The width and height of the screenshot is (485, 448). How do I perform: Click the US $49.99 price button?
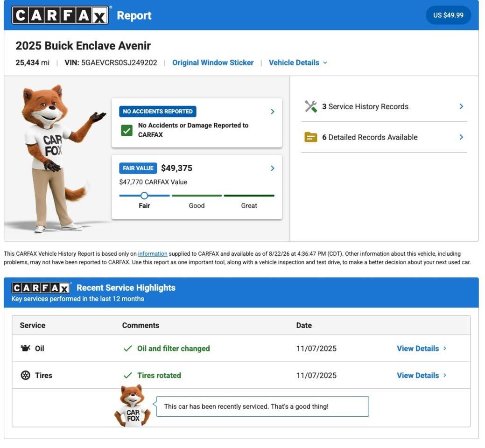448,15
